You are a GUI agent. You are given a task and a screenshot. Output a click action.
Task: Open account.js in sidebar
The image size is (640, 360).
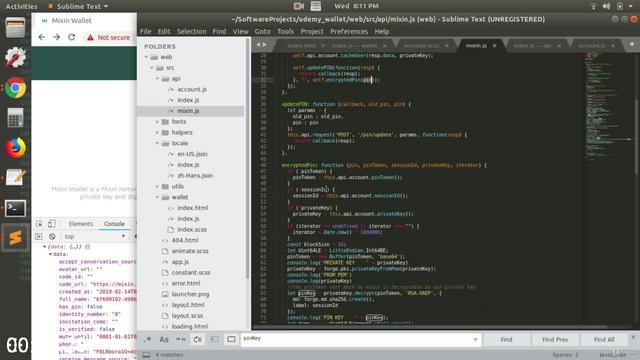point(191,89)
